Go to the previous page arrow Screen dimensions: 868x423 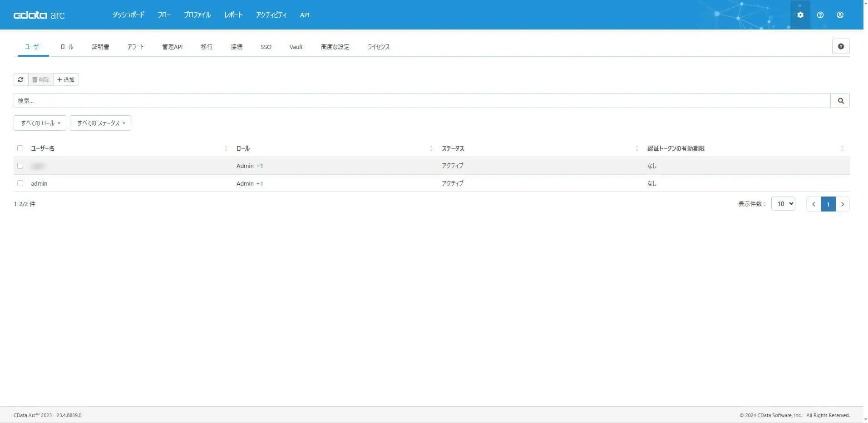pos(814,204)
